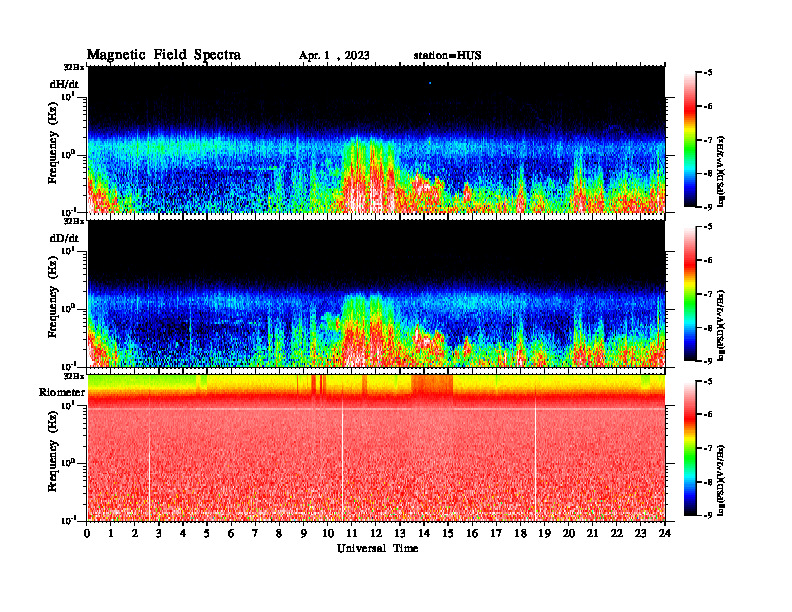Viewport: 792px width, 612px height.
Task: Click the '32Hz' label above Riometer panel
Action: (74, 375)
